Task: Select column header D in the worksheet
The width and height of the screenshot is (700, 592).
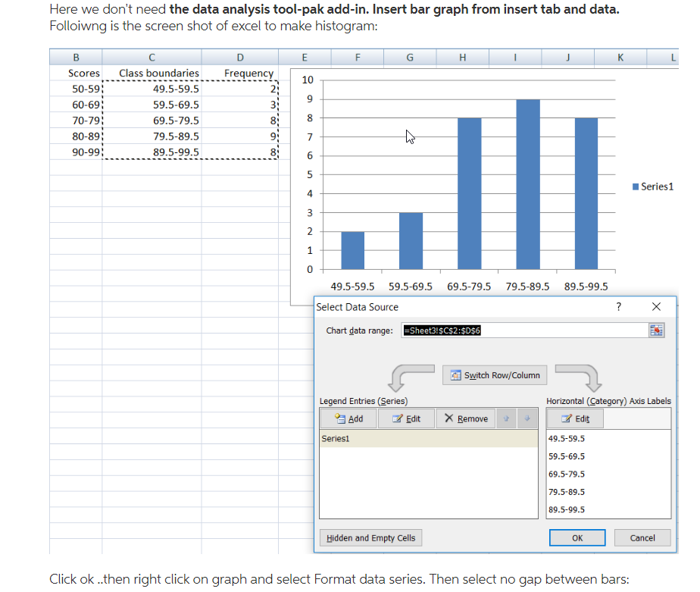Action: (x=240, y=57)
